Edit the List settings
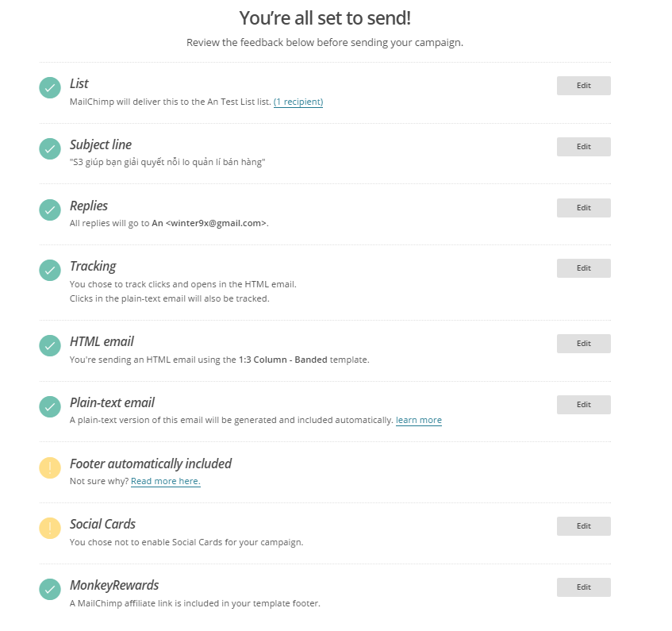 [x=584, y=86]
